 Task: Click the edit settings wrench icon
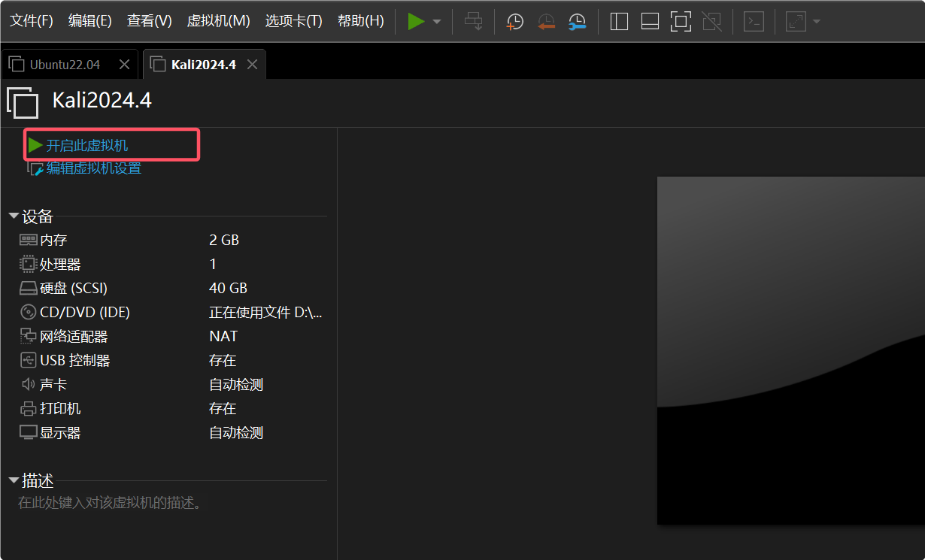35,169
